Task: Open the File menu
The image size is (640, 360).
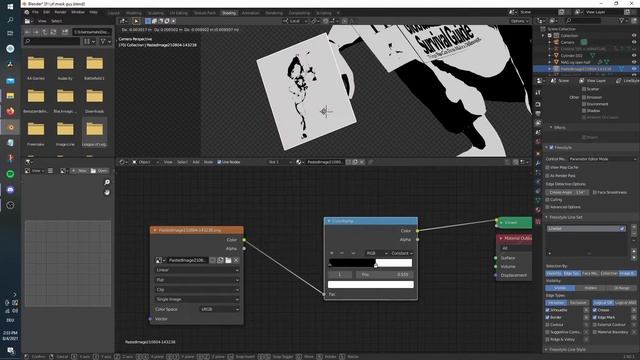Action: click(x=36, y=12)
